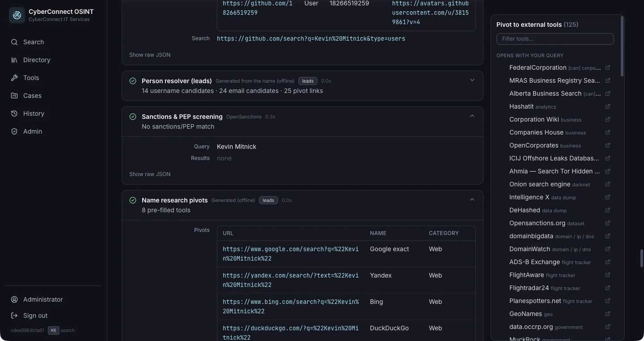The image size is (644, 341).
Task: Click the external link icon for Intelligence X
Action: pyautogui.click(x=608, y=198)
